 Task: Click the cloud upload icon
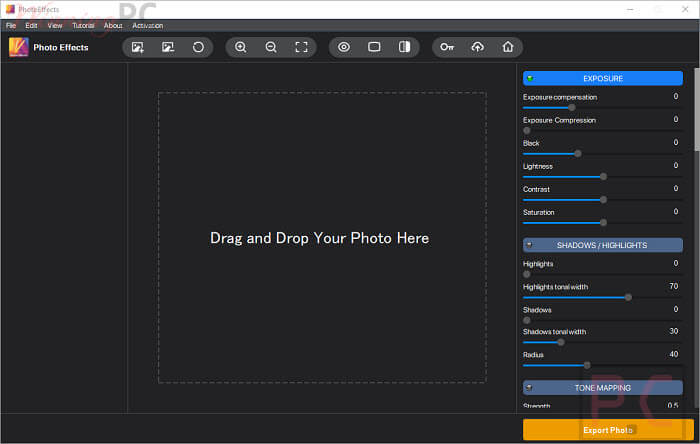tap(478, 47)
